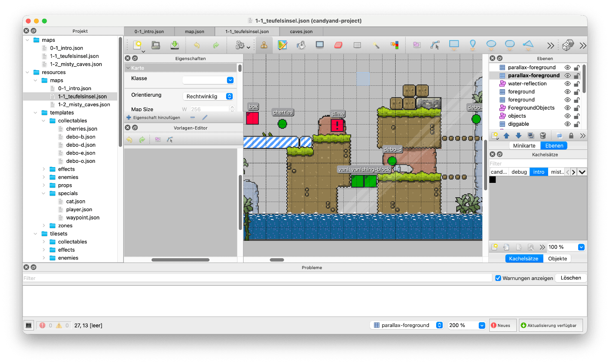The image size is (610, 364).
Task: Expand the enemies folder under templates
Action: click(44, 177)
